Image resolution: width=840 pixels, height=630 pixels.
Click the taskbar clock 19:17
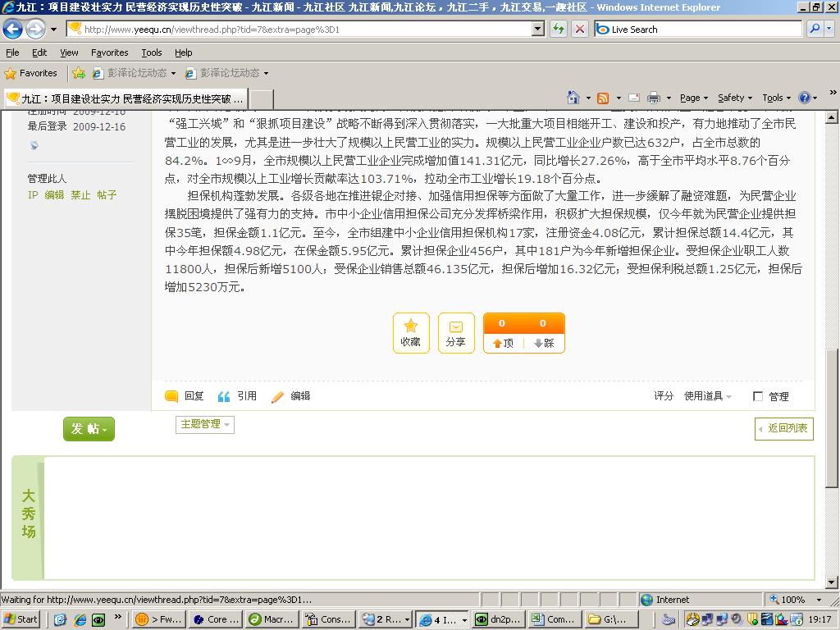(819, 619)
